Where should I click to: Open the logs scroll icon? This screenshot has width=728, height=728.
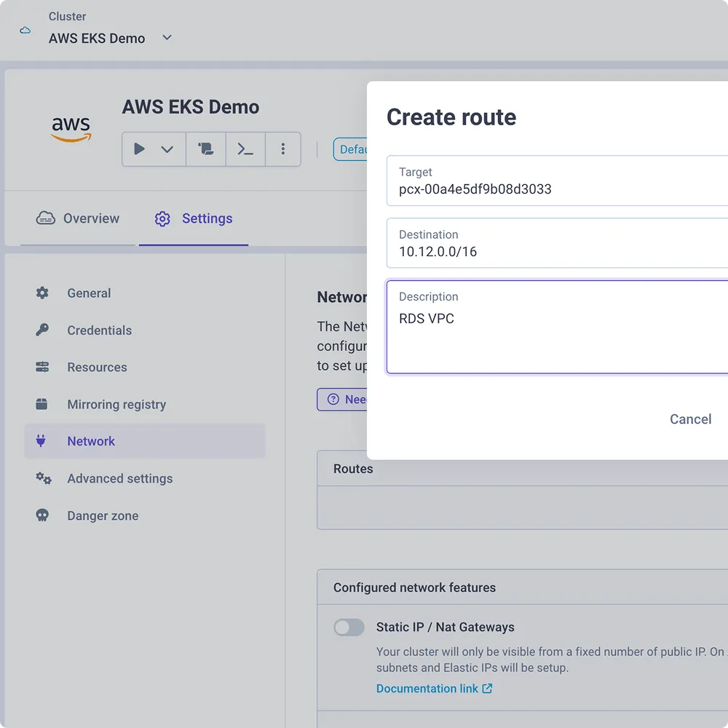pyautogui.click(x=206, y=149)
